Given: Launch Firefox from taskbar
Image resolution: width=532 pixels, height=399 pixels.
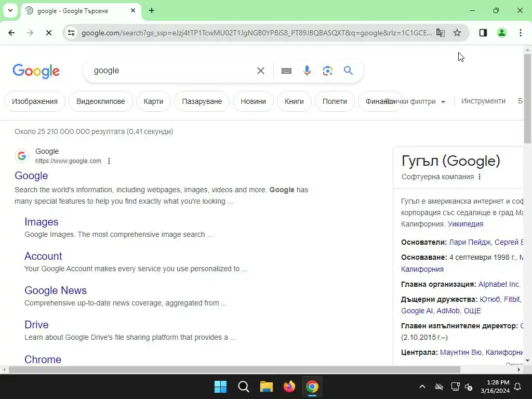Looking at the screenshot, I should (289, 387).
